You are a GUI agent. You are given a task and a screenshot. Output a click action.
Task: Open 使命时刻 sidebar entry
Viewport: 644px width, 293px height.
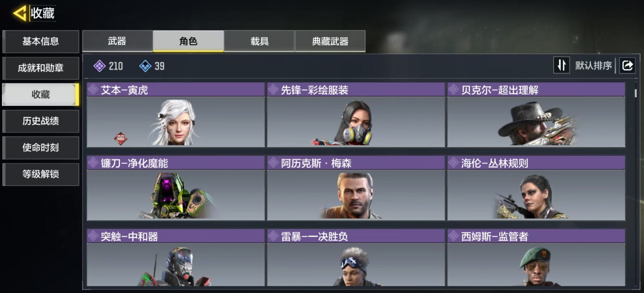coord(41,147)
